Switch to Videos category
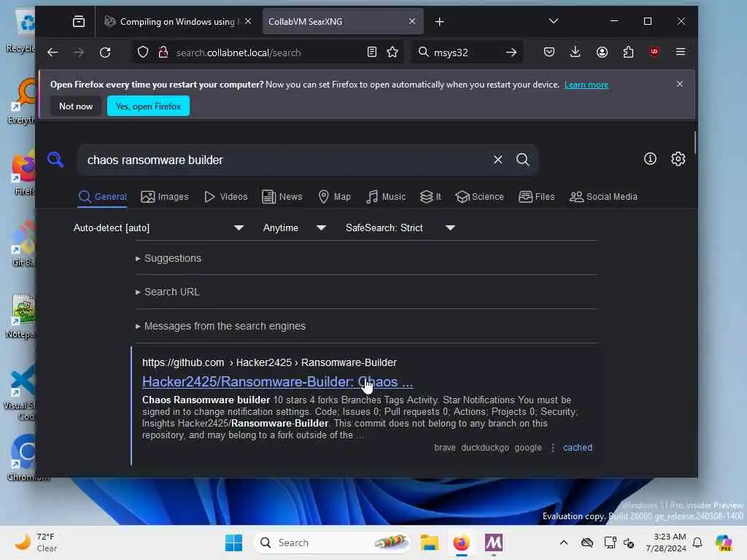Screen dimensions: 747x560 tap(226, 197)
